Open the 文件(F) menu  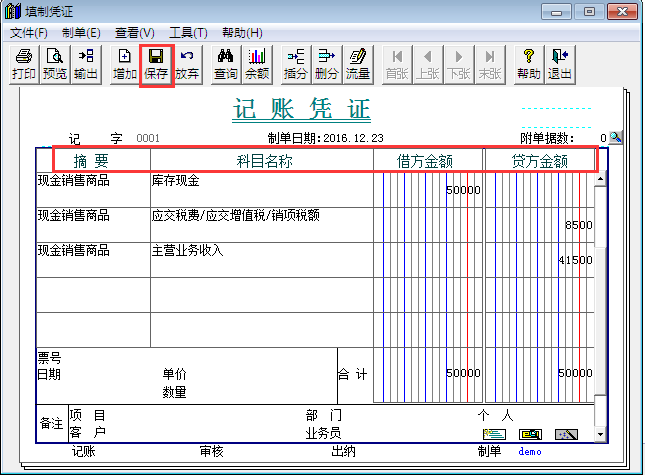click(29, 32)
